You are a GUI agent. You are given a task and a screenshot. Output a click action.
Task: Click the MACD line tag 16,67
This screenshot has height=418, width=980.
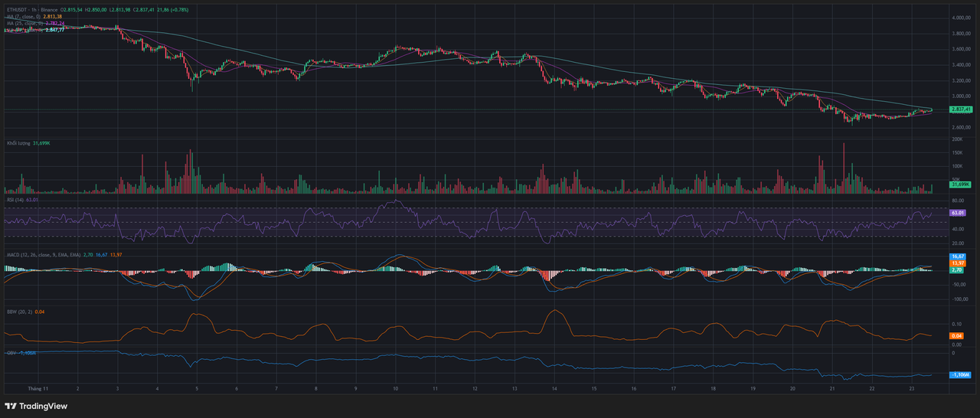[956, 256]
